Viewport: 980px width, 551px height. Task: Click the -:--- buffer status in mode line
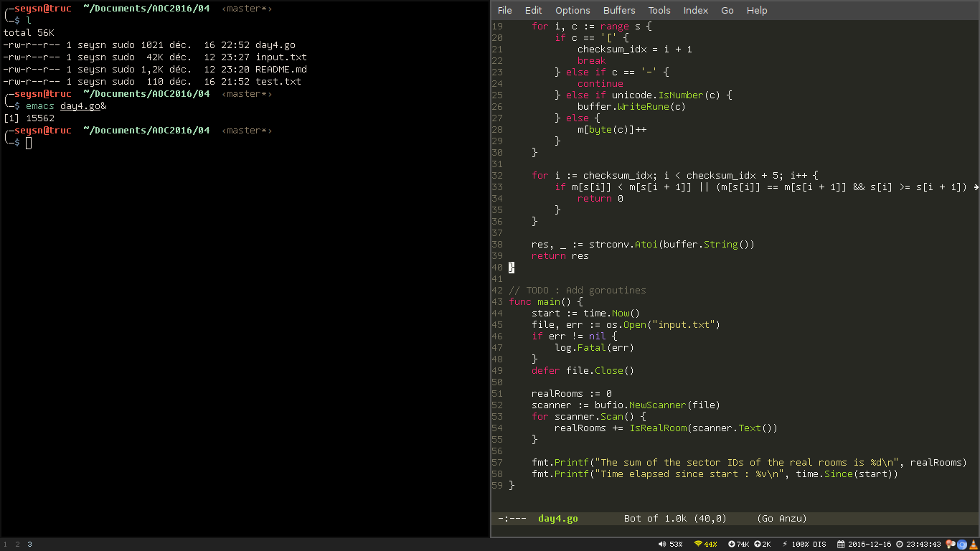512,519
